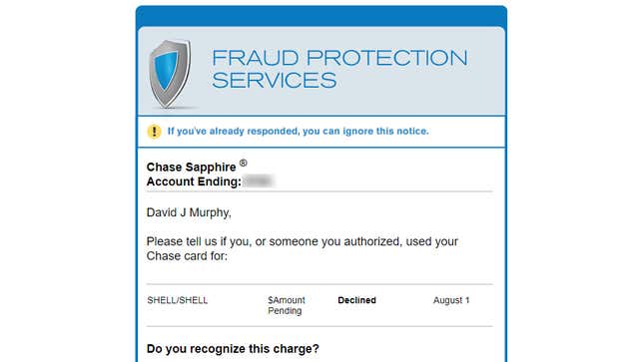
Task: Click the word PROTECTION in the header
Action: pyautogui.click(x=386, y=58)
